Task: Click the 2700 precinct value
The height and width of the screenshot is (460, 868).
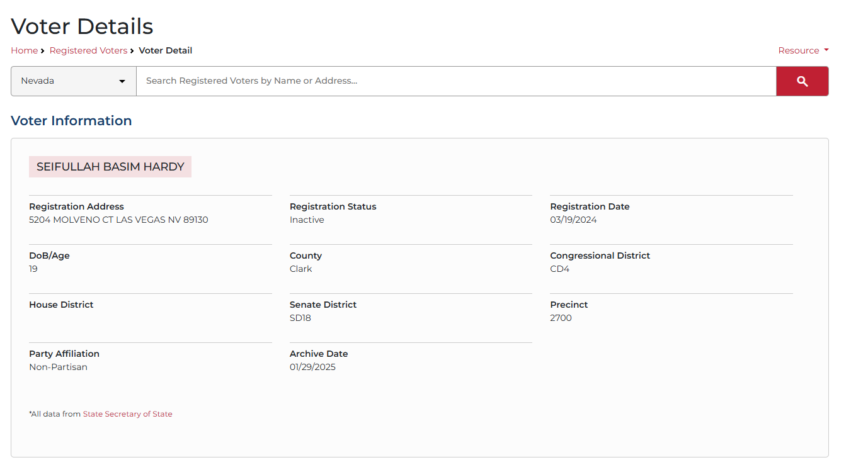Action: pos(561,318)
